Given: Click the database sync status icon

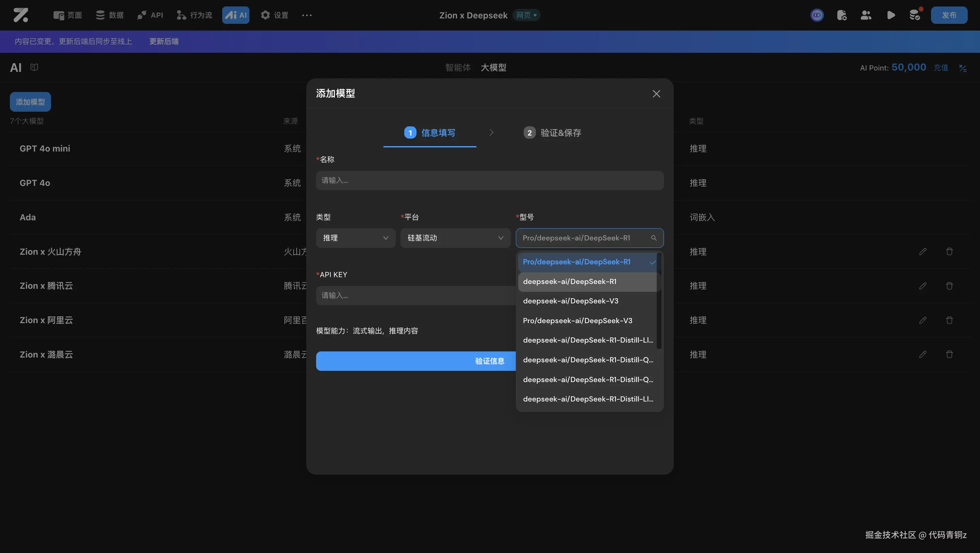Looking at the screenshot, I should (915, 15).
